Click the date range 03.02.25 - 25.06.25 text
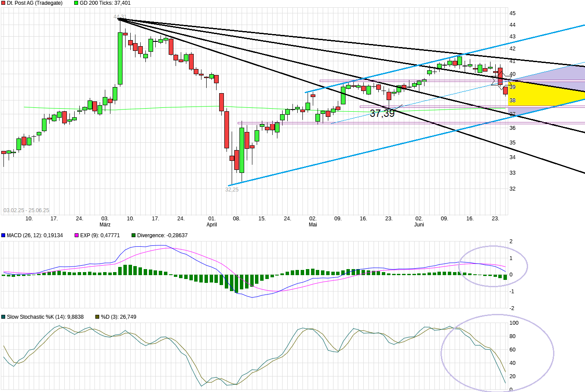 click(26, 210)
